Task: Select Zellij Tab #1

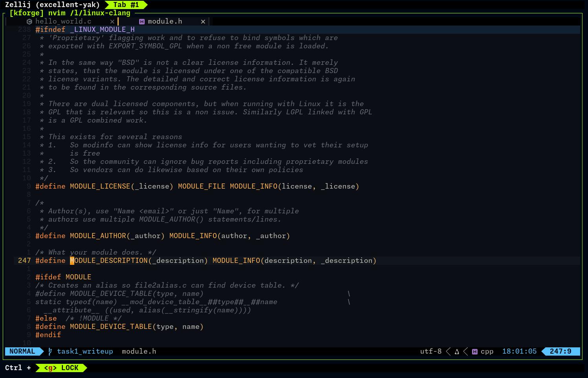Action: [x=126, y=5]
